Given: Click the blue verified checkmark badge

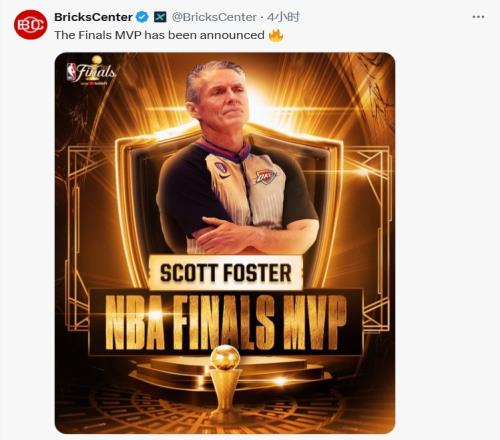Looking at the screenshot, I should coord(143,17).
